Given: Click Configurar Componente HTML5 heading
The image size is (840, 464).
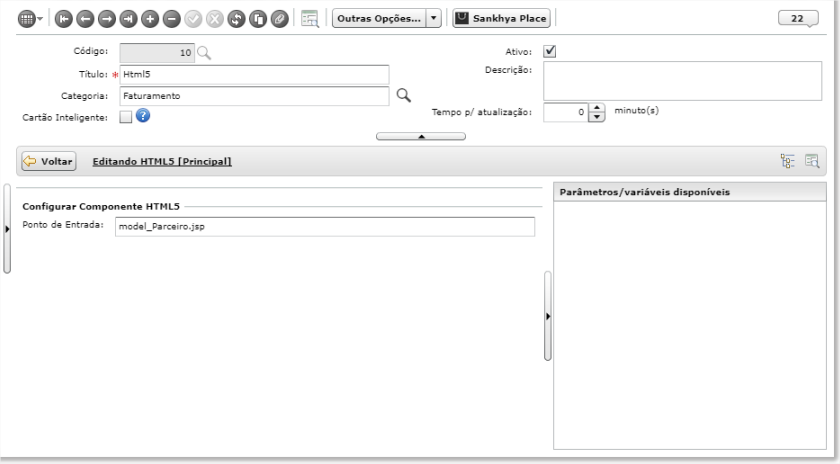Looking at the screenshot, I should [x=101, y=206].
